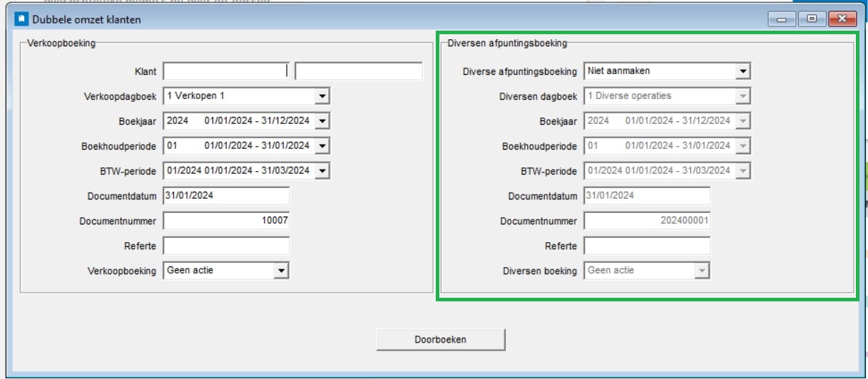Screen dimensions: 868x379
Task: Open Verkoopboeking dropdown showing Geen actie
Action: pos(281,271)
